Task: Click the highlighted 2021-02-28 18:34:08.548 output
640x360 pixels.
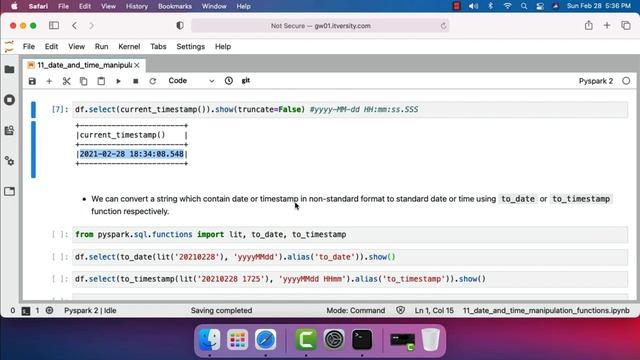Action: pyautogui.click(x=131, y=154)
